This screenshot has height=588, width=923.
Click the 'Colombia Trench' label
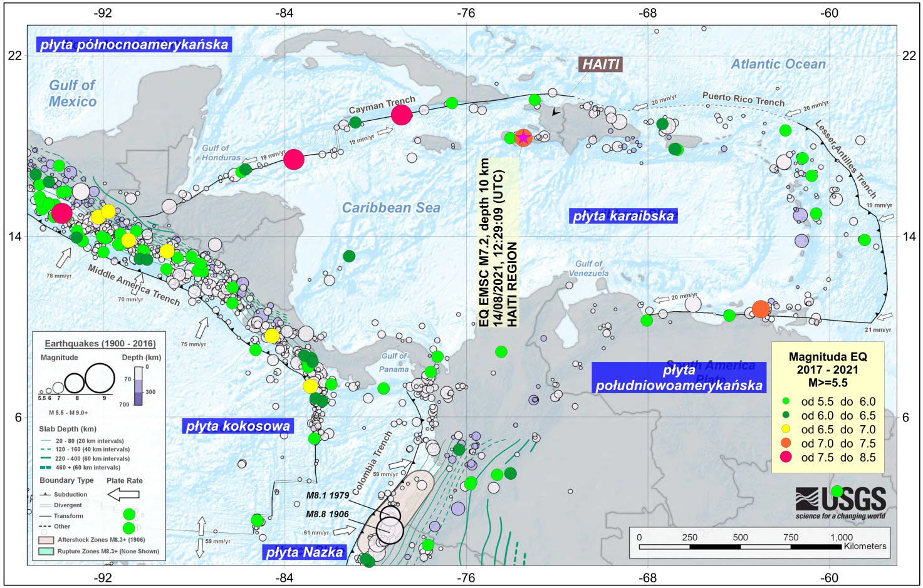[372, 462]
